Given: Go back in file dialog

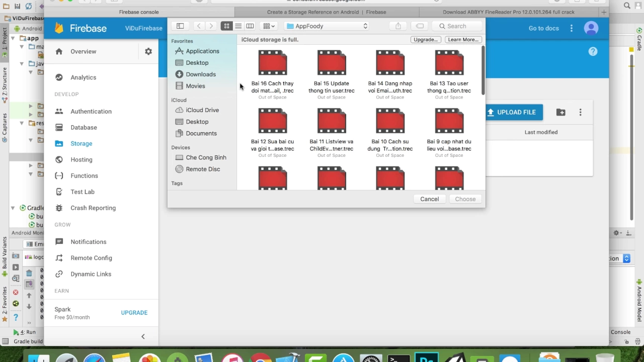Looking at the screenshot, I should pos(199,26).
